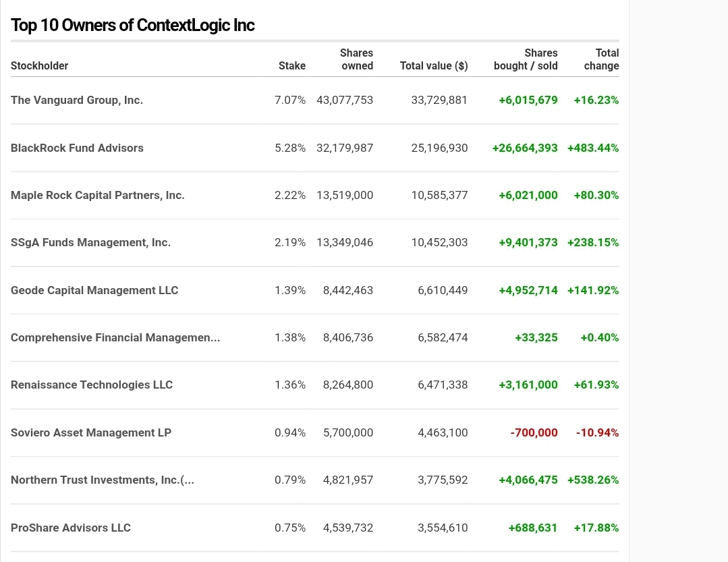728x562 pixels.
Task: Open Renaissance Technologies LLC details
Action: tap(90, 385)
